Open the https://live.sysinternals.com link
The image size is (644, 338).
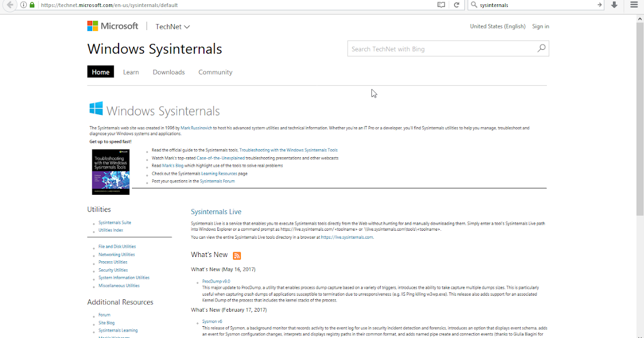click(x=347, y=237)
